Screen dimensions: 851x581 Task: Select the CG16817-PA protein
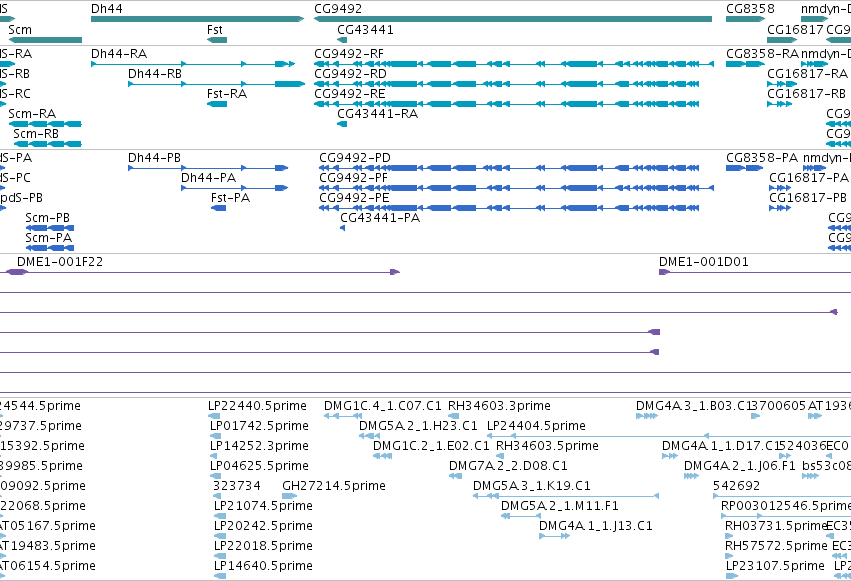780,189
